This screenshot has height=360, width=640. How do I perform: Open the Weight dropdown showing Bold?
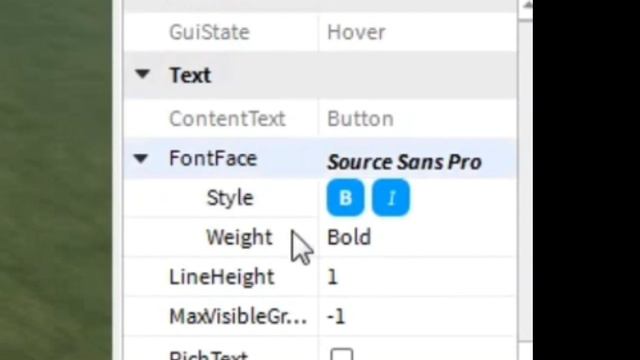click(417, 237)
